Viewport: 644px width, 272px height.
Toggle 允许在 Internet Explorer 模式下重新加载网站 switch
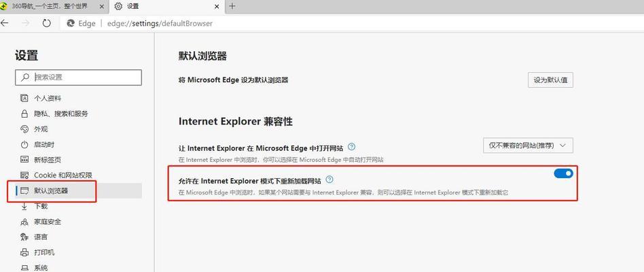pyautogui.click(x=563, y=174)
